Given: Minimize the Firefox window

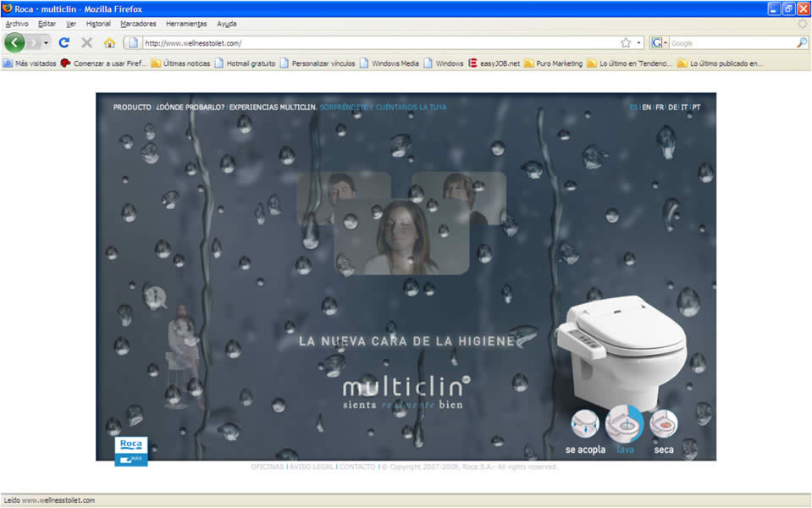Looking at the screenshot, I should tap(774, 8).
